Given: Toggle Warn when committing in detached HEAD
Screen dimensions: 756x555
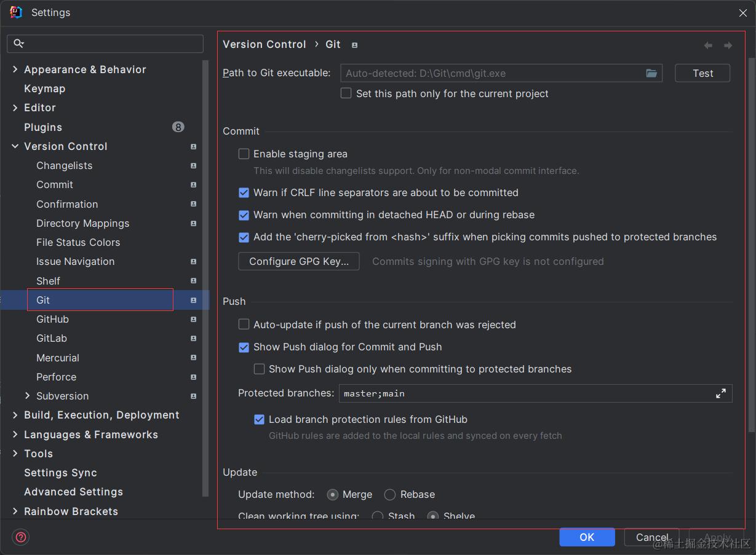Looking at the screenshot, I should coord(244,215).
